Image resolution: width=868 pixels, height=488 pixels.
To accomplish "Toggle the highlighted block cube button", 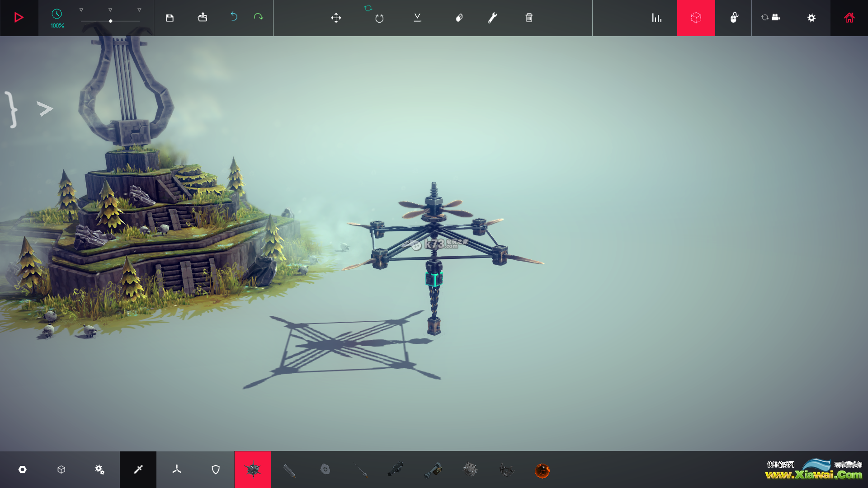I will (x=696, y=18).
